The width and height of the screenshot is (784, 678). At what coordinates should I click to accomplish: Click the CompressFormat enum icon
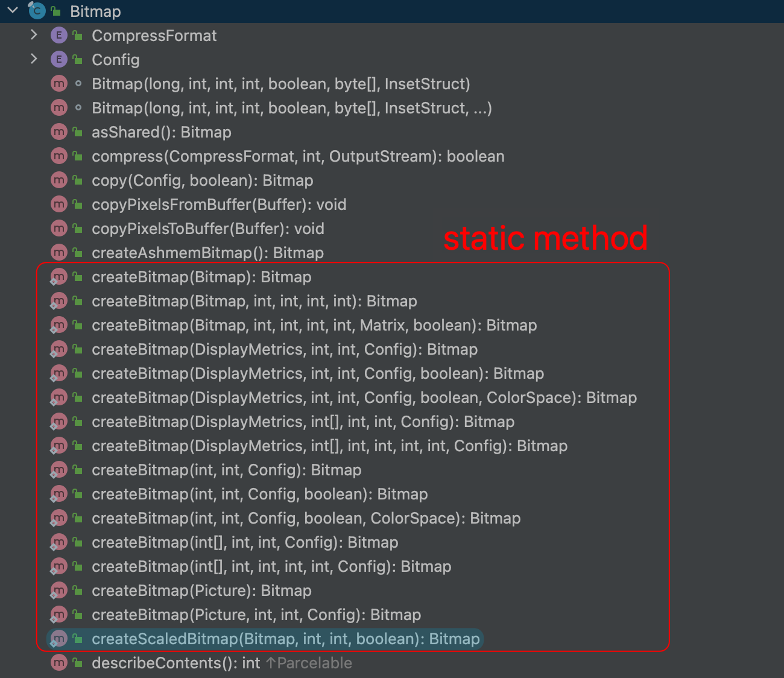tap(58, 36)
